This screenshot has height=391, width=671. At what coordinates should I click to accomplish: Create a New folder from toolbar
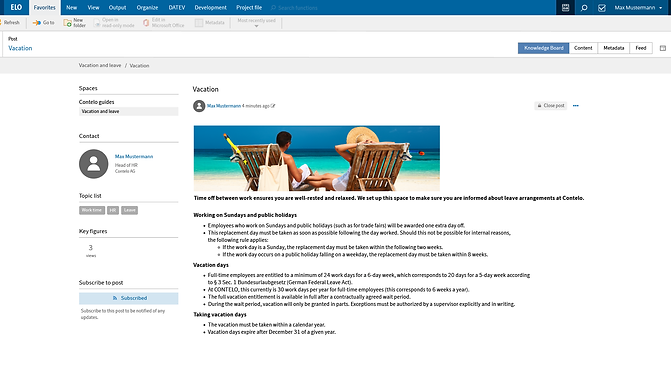pos(74,23)
